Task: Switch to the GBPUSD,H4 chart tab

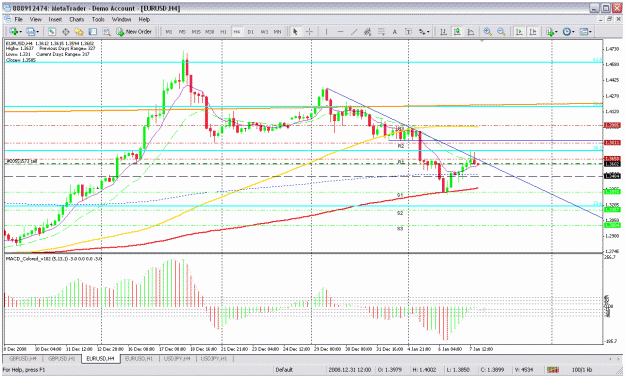Action: 23,358
